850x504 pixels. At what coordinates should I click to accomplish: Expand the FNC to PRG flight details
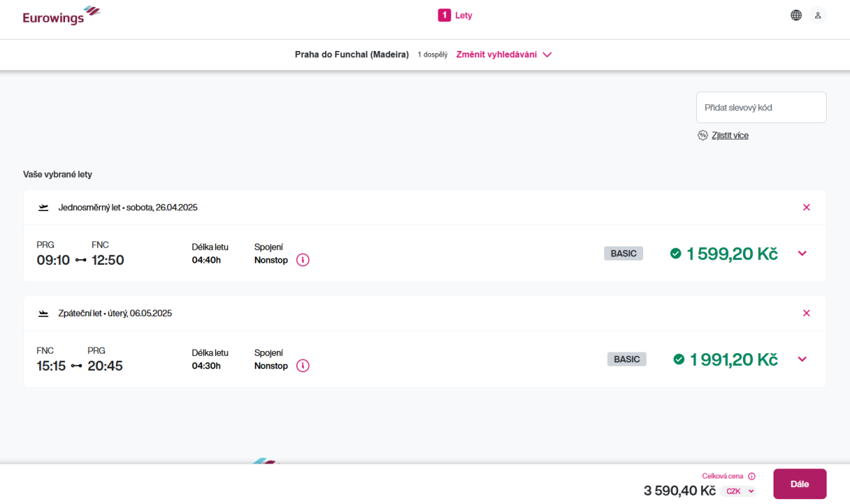pos(802,359)
